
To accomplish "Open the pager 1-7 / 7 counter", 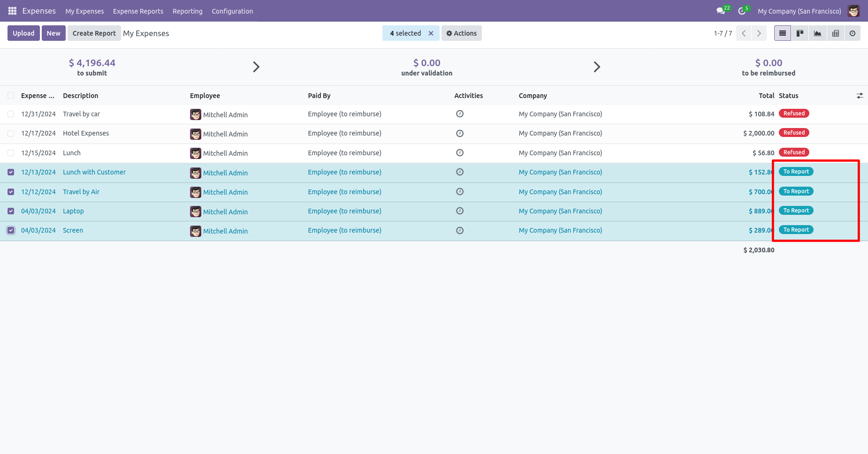I will (x=723, y=33).
